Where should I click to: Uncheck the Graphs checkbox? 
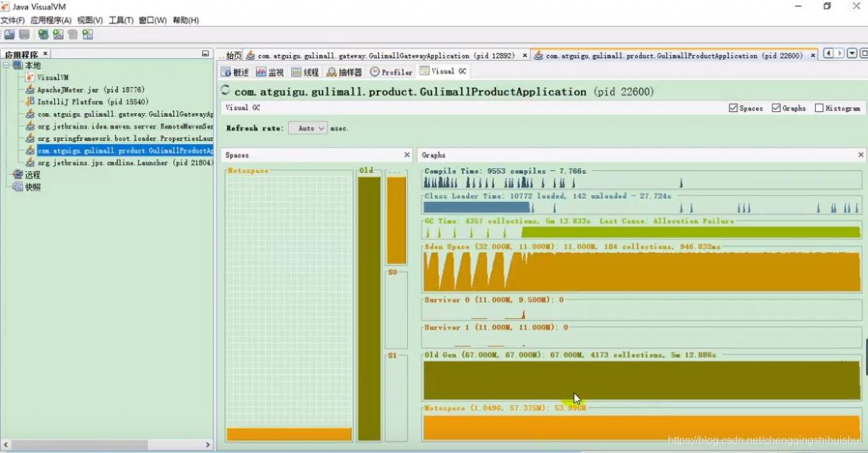[x=776, y=108]
